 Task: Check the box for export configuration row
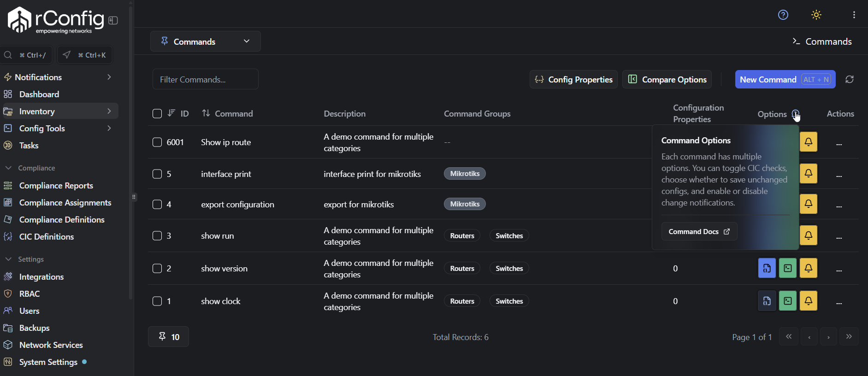pos(157,204)
